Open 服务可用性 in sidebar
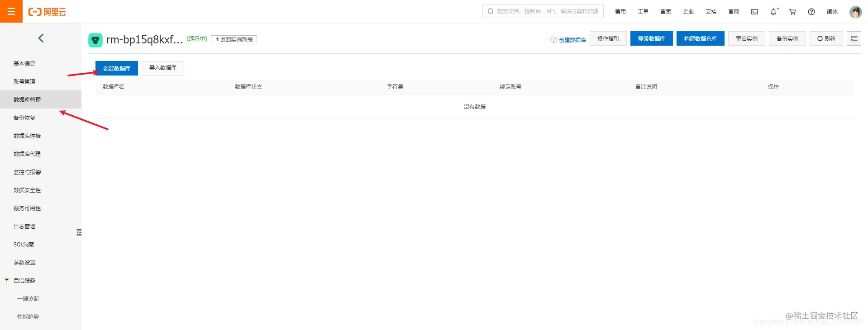 click(27, 208)
